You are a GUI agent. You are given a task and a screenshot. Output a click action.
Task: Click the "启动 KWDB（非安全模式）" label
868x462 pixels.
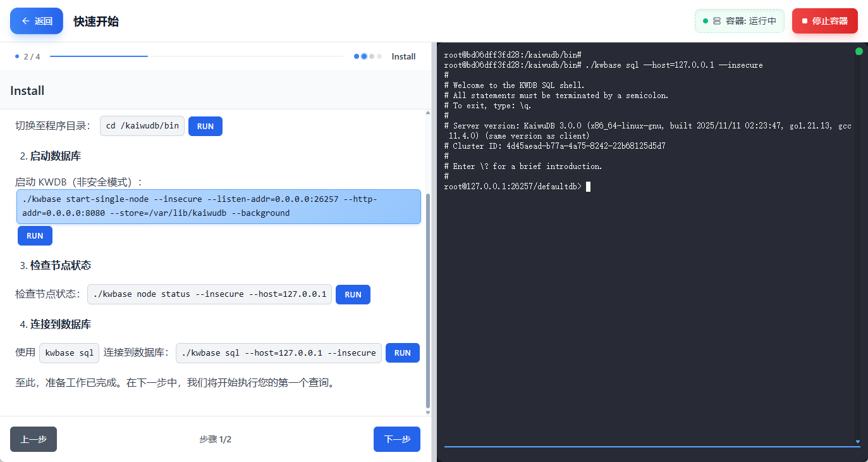coord(79,182)
